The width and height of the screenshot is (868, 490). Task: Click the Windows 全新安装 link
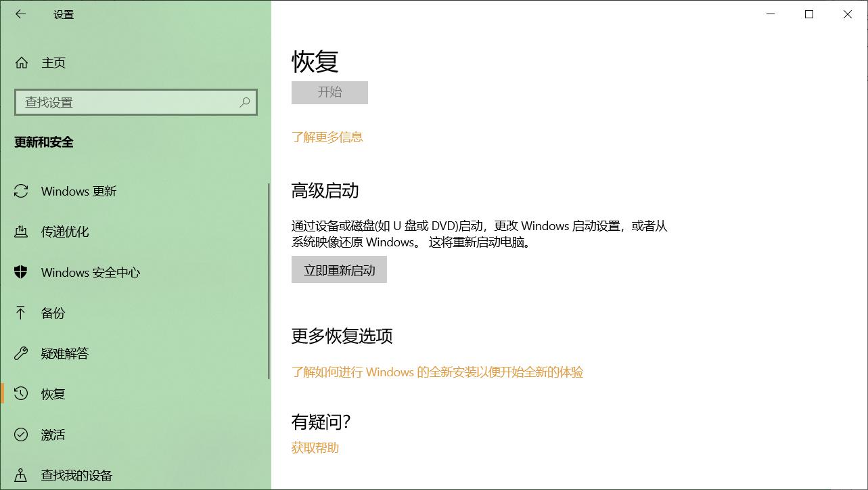coord(438,372)
